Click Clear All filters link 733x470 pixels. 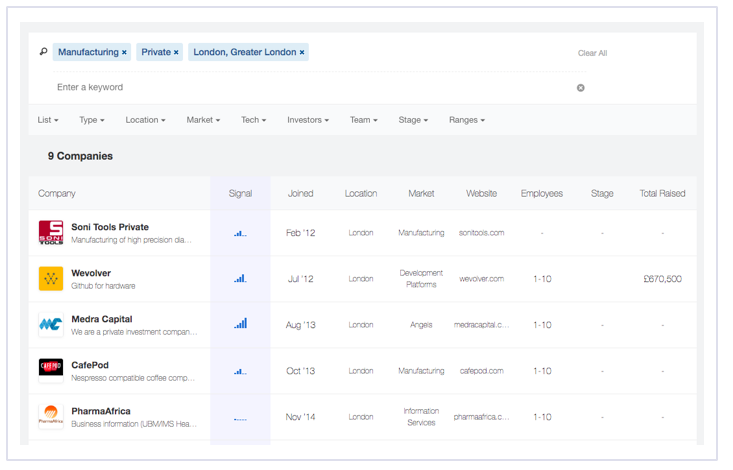click(592, 53)
